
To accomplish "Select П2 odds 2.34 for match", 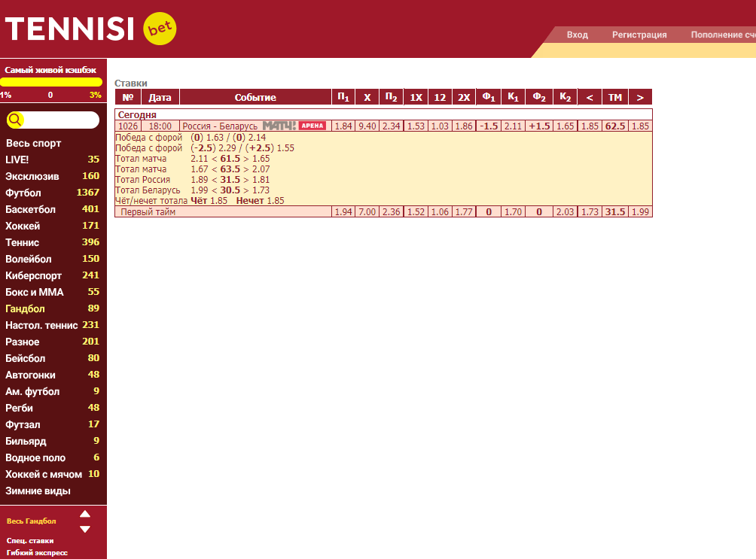I will [392, 126].
